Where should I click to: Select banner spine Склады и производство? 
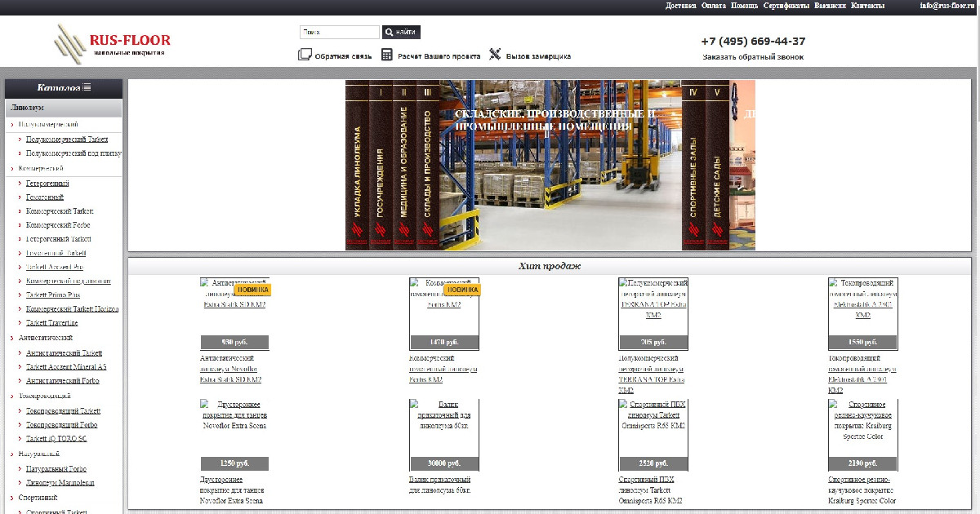pyautogui.click(x=428, y=165)
